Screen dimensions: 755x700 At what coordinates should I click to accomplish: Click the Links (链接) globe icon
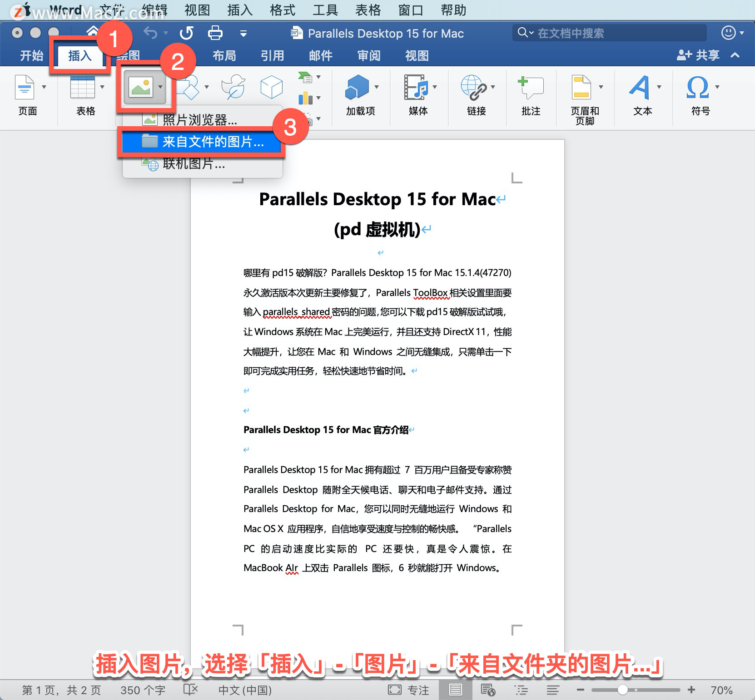point(474,87)
